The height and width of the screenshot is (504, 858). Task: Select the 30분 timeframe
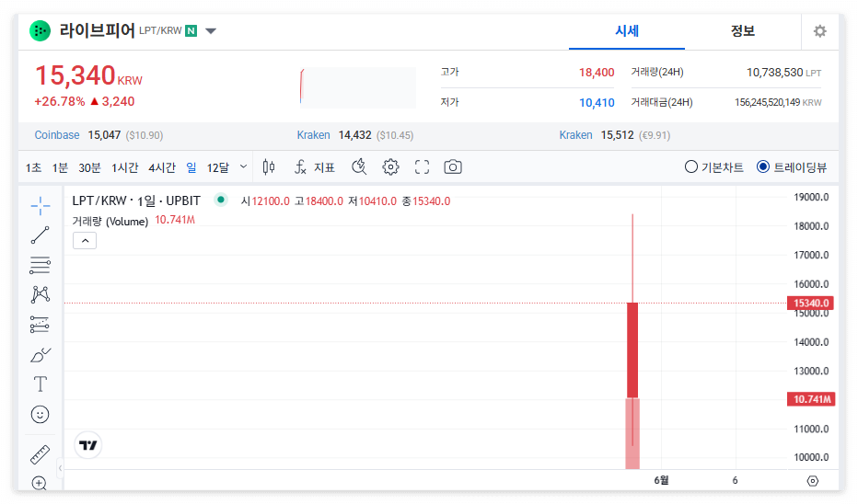89,167
